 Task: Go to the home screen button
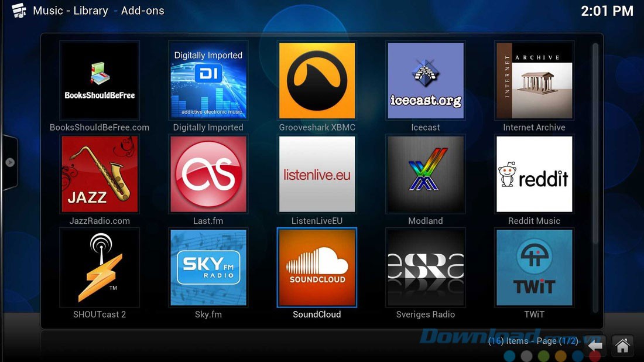tap(622, 346)
